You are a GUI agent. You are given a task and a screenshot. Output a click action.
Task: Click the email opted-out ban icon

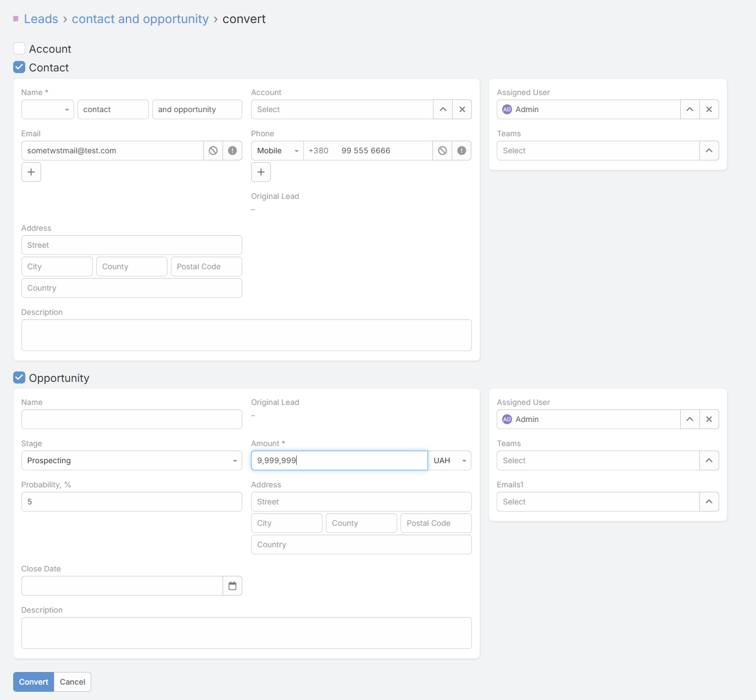(x=213, y=151)
